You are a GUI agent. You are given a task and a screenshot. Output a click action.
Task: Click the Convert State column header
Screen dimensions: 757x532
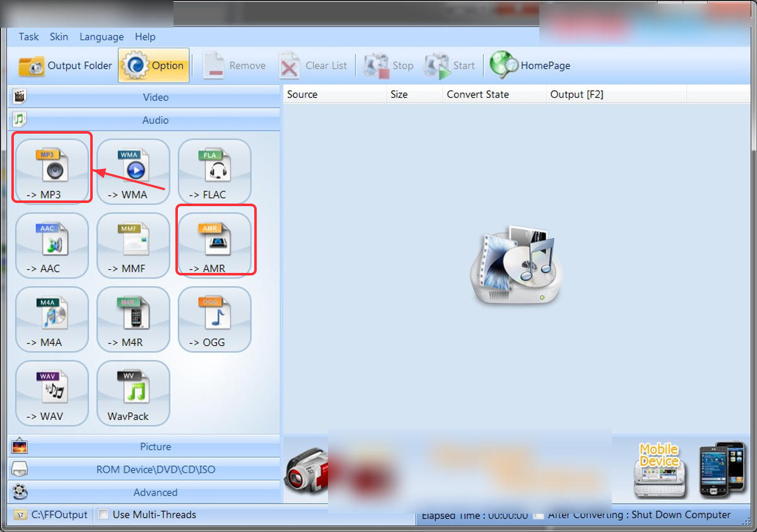pos(495,94)
